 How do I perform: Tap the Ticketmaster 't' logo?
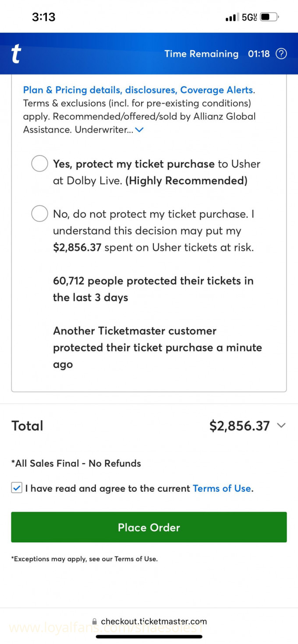16,54
